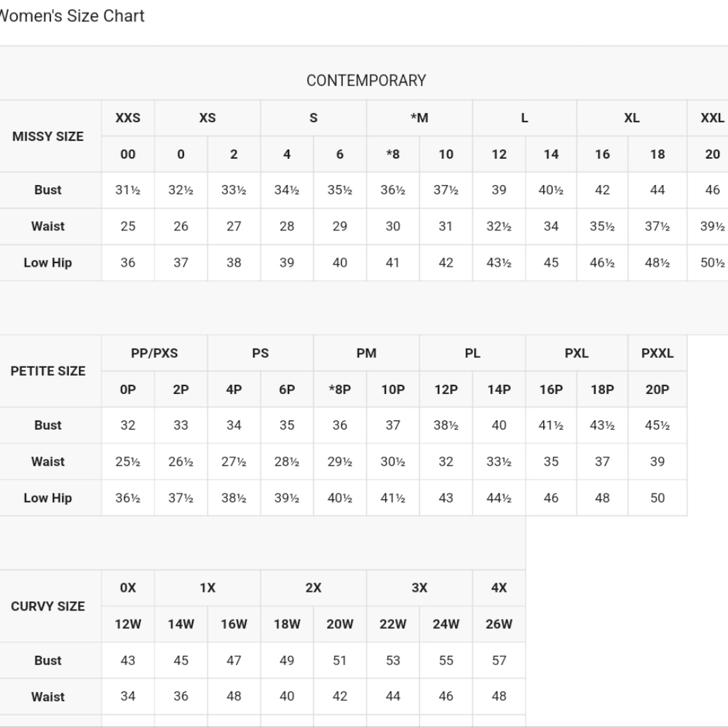Select the size 00 cell
Screen dimensions: 728x727
[127, 154]
